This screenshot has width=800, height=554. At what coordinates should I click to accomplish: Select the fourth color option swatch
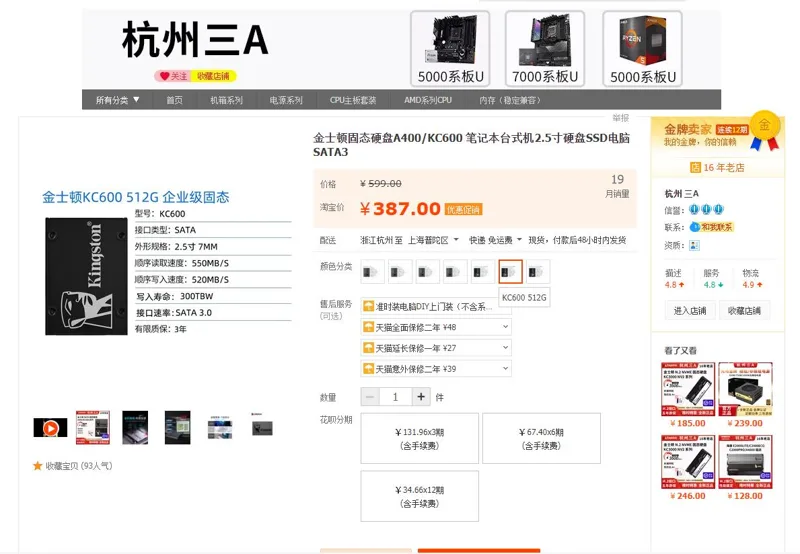[x=455, y=272]
